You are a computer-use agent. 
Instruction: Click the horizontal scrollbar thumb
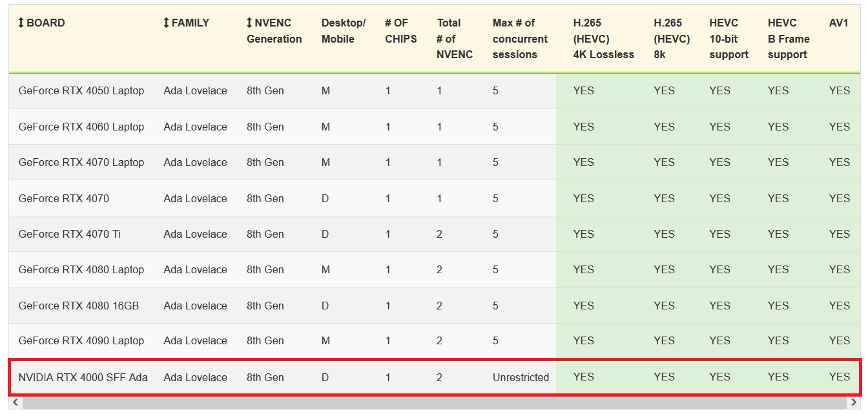[x=435, y=402]
